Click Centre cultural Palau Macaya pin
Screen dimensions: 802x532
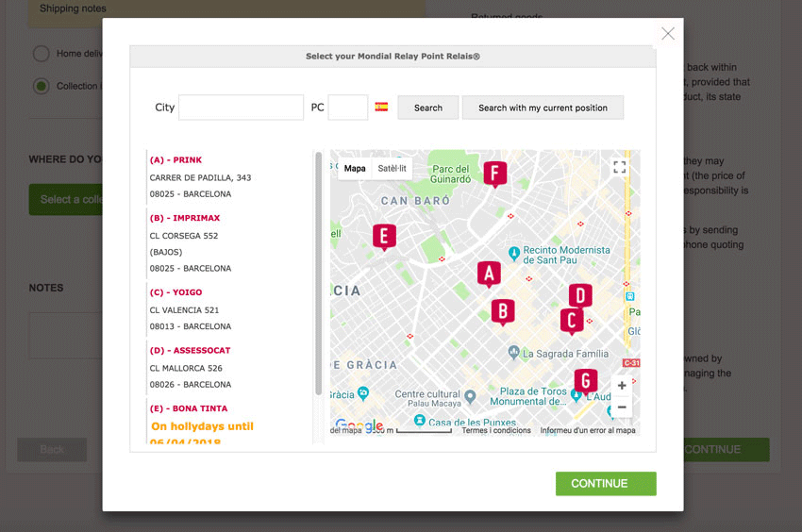pos(471,396)
